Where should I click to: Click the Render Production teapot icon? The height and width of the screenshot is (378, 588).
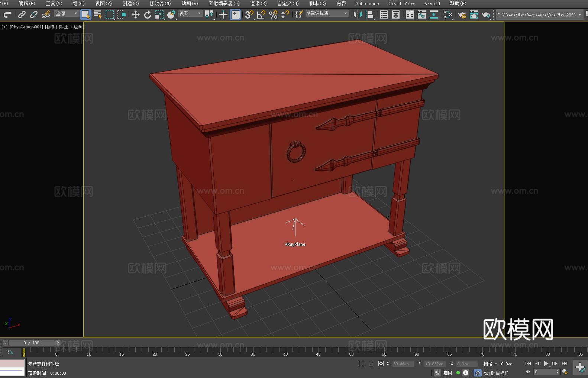(x=486, y=15)
